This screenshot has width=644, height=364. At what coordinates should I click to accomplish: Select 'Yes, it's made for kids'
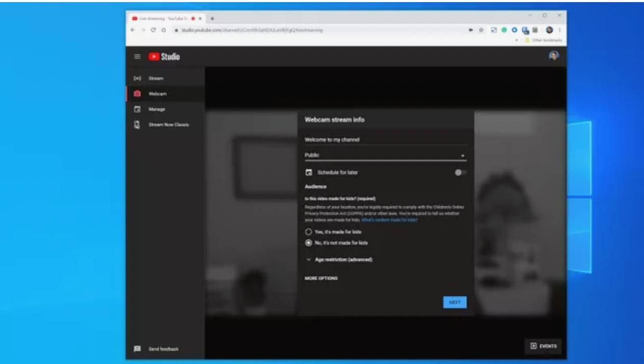308,232
